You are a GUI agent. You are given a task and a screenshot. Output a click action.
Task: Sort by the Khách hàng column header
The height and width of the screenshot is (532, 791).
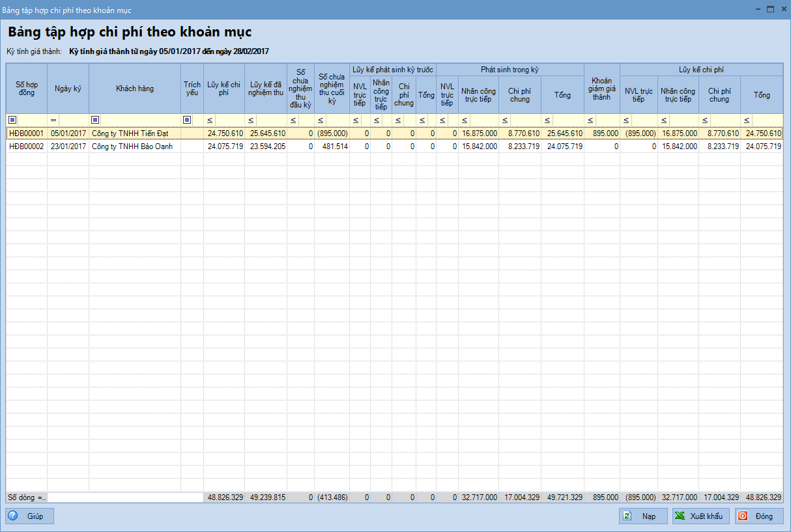[x=135, y=88]
